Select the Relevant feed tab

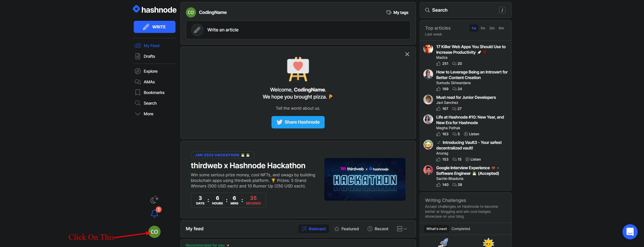pos(314,229)
